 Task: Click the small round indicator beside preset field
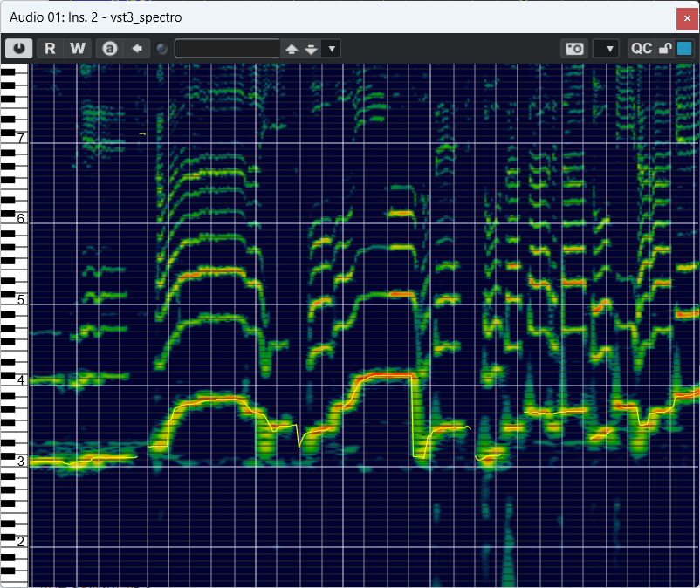click(x=162, y=49)
